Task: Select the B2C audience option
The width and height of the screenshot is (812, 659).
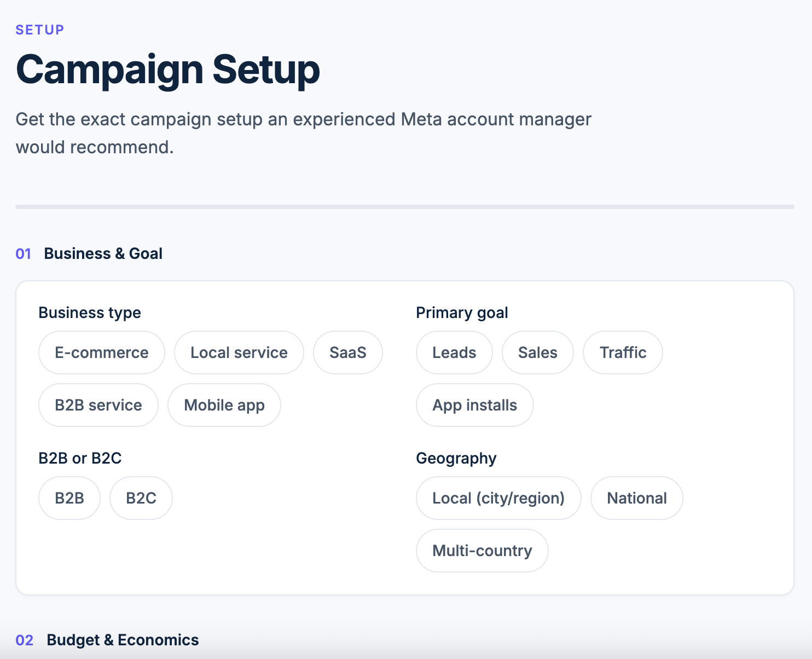Action: (141, 498)
